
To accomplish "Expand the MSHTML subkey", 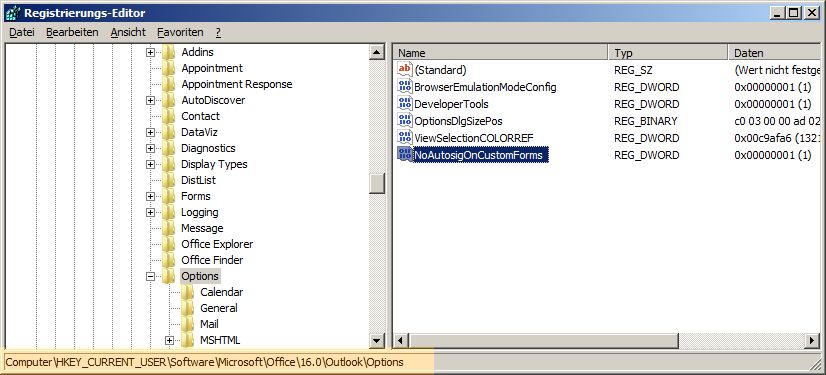I will coord(170,340).
